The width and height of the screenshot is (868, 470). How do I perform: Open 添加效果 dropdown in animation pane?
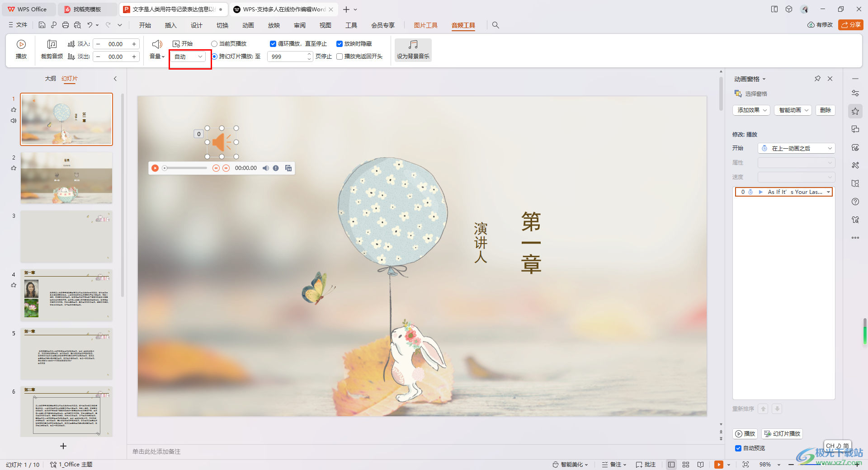(751, 110)
